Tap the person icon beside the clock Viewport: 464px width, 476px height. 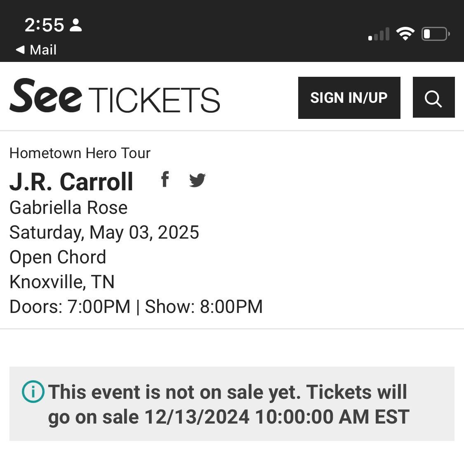coord(75,25)
